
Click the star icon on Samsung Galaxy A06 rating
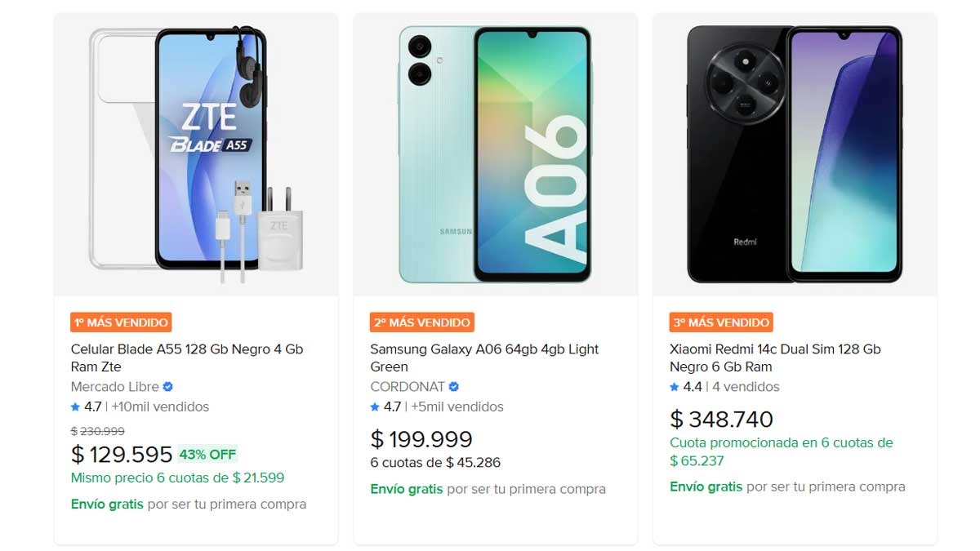pyautogui.click(x=375, y=407)
